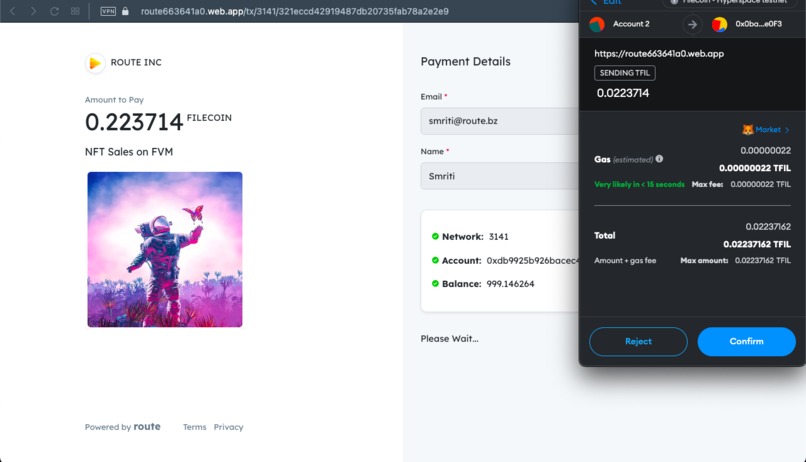The image size is (806, 462).
Task: Click the NFT Sales on FVM title
Action: point(129,152)
